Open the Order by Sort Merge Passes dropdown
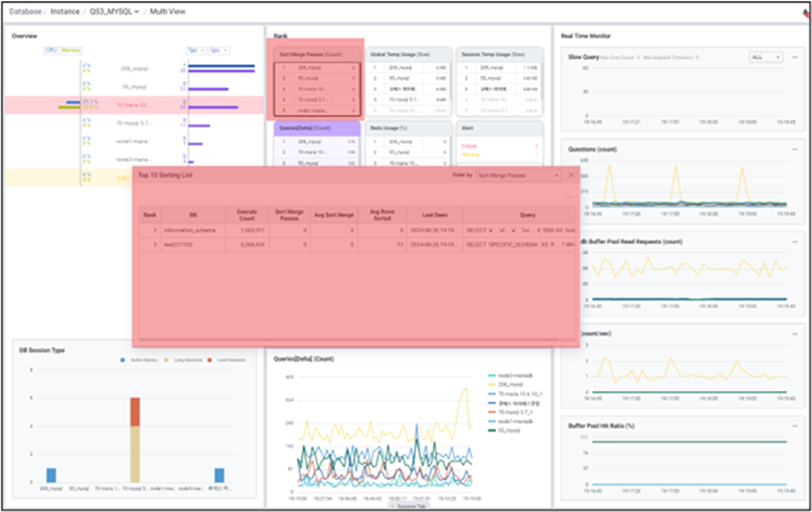The image size is (812, 512). pos(518,175)
